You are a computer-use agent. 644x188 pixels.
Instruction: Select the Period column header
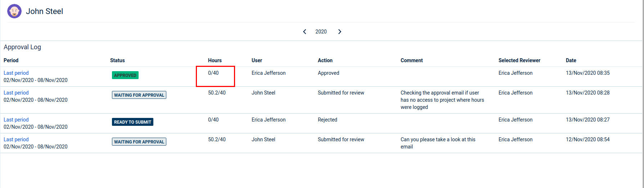[x=11, y=60]
